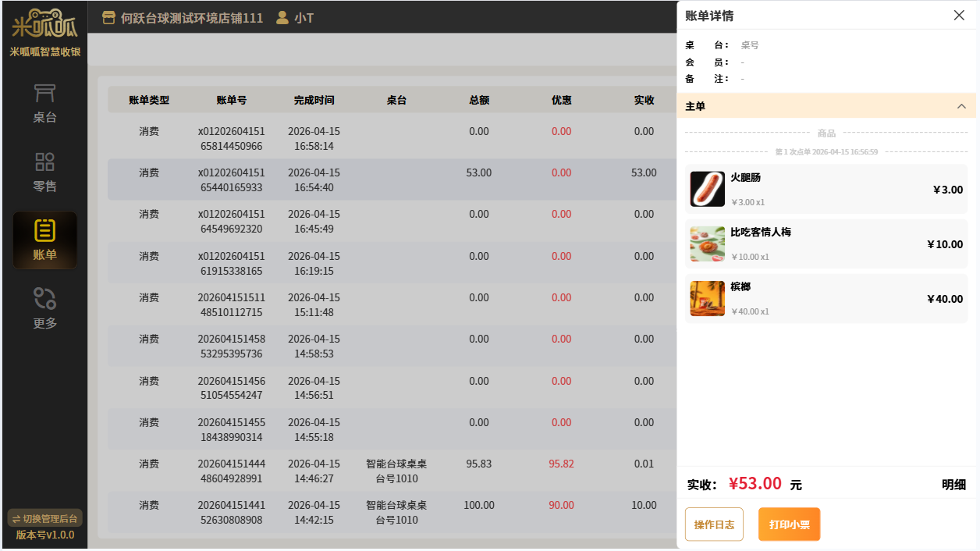Image resolution: width=980 pixels, height=551 pixels.
Task: Select the 槟榔 product thumbnail
Action: (707, 299)
